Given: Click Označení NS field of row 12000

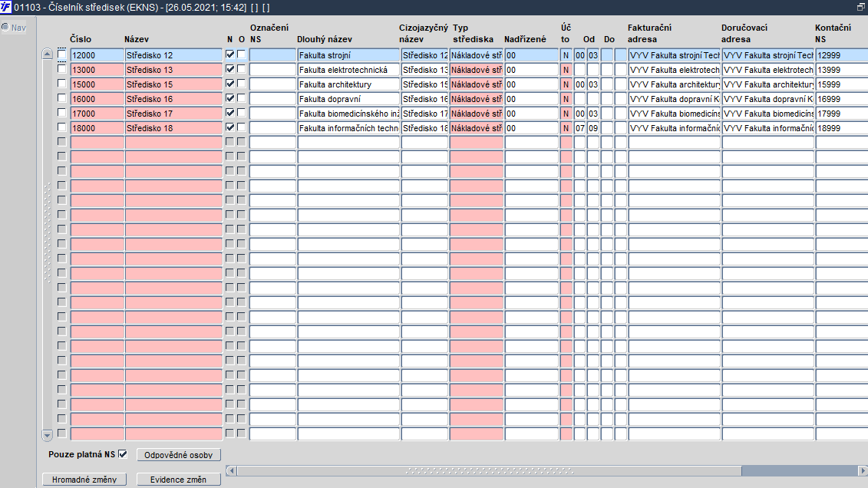Looking at the screenshot, I should point(272,54).
